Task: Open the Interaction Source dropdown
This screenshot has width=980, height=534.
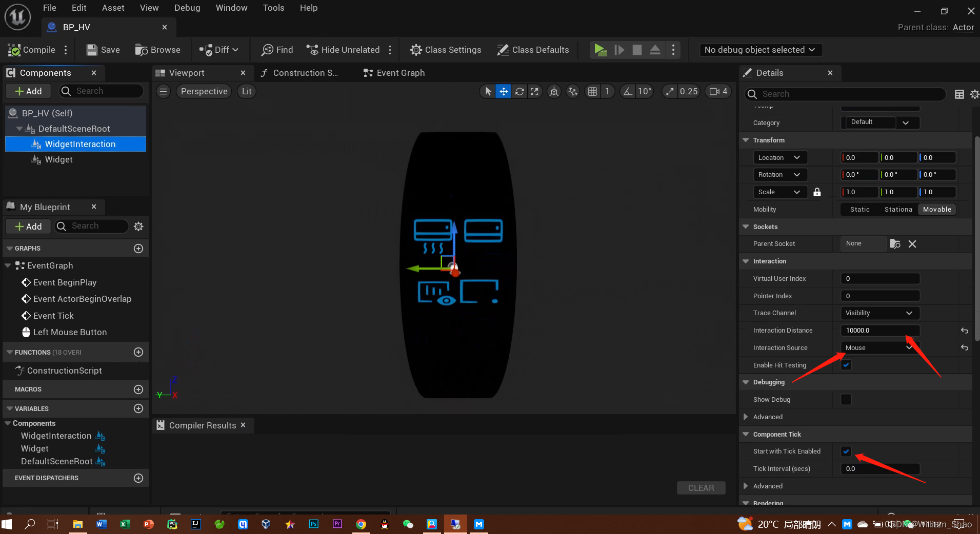Action: pyautogui.click(x=878, y=347)
